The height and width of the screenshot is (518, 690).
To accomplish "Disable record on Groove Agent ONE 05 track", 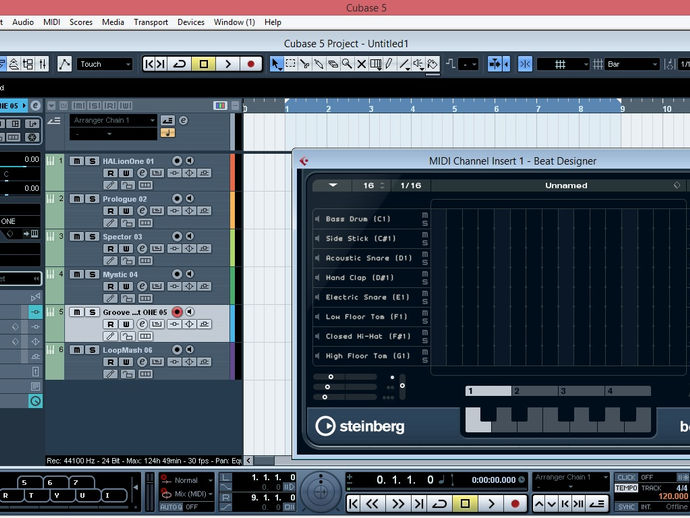I will pyautogui.click(x=177, y=312).
